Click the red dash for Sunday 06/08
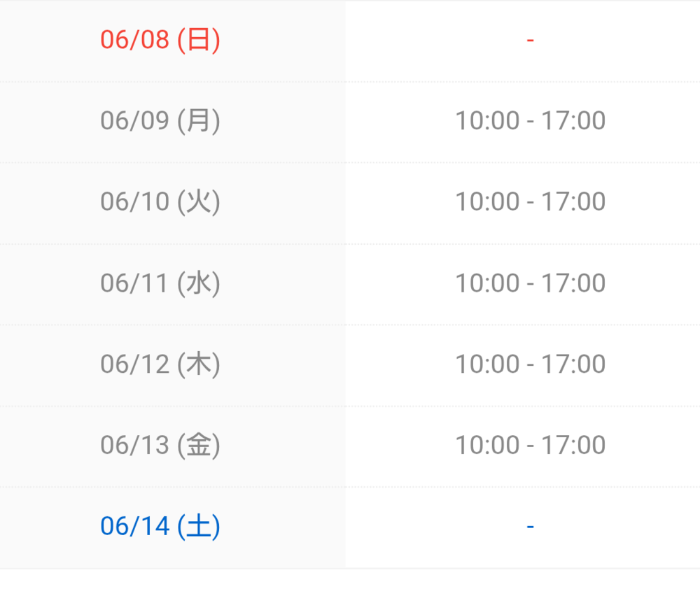 tap(531, 41)
